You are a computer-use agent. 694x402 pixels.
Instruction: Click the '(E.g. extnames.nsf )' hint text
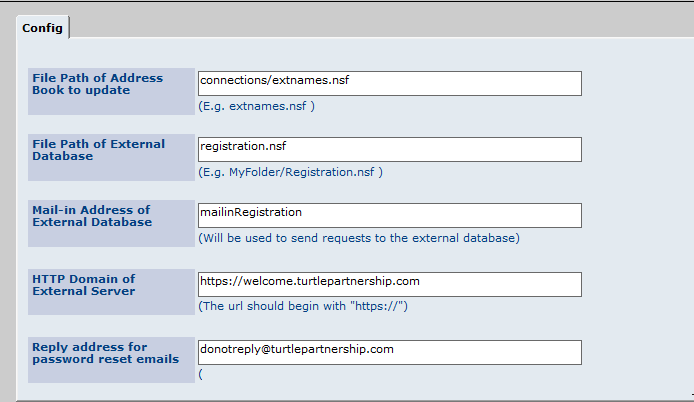(x=257, y=106)
